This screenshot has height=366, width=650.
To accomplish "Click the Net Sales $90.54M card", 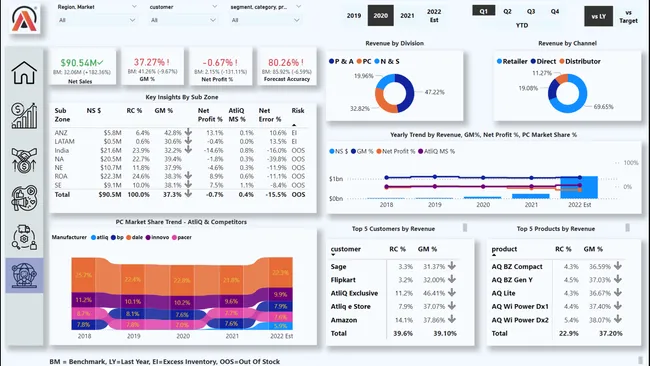I will [x=82, y=67].
